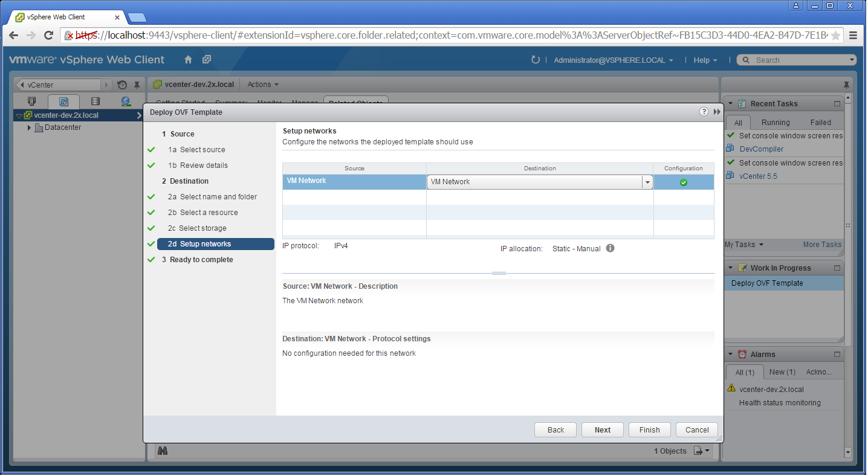Select the All tab in Recent Tasks
The height and width of the screenshot is (476, 868).
click(738, 123)
